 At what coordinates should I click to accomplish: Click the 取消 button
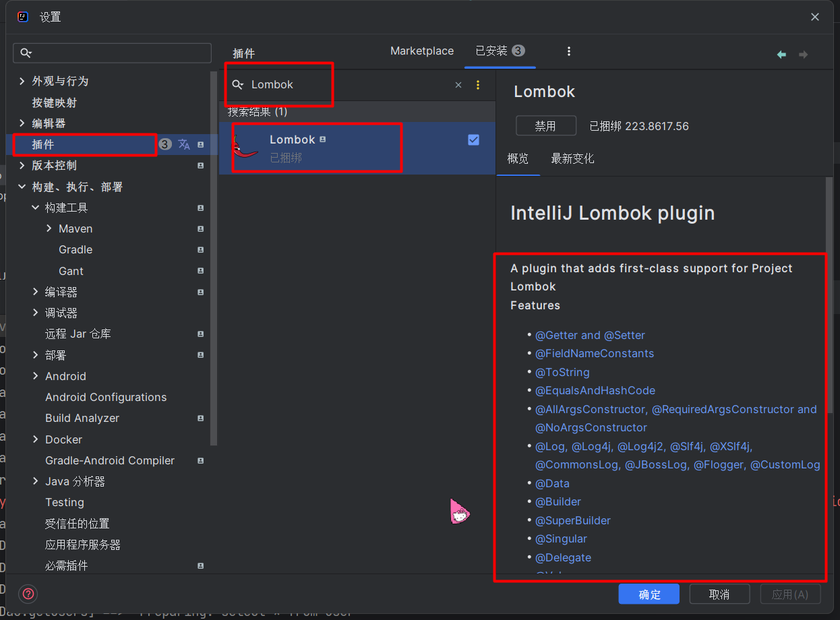pyautogui.click(x=719, y=594)
